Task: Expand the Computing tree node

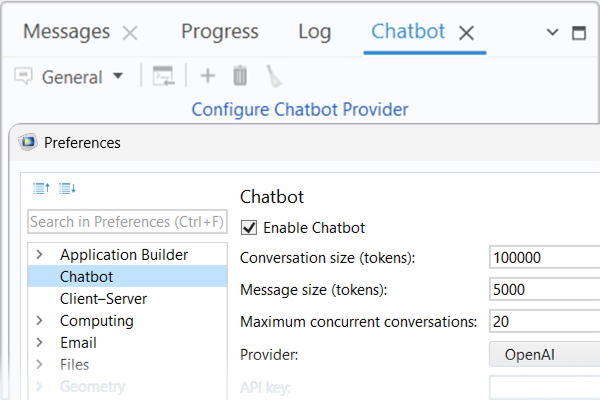Action: [39, 321]
